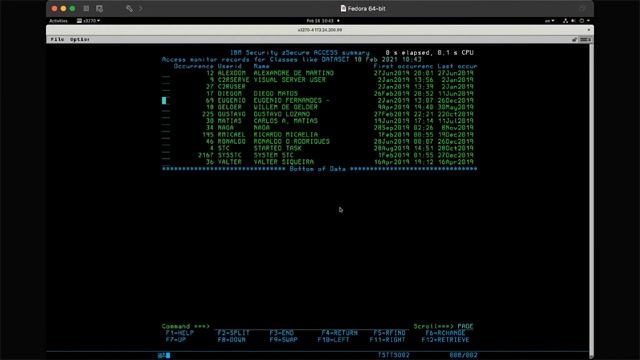Click the volume icon in GNOME top bar

573,21
